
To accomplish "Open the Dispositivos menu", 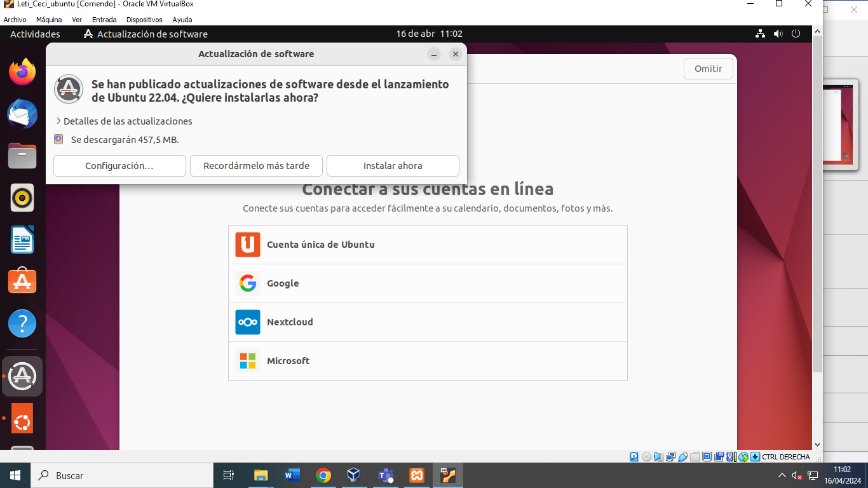I will [x=144, y=20].
